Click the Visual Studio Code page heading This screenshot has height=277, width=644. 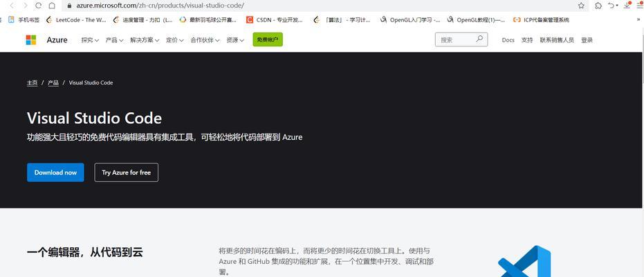coord(95,118)
